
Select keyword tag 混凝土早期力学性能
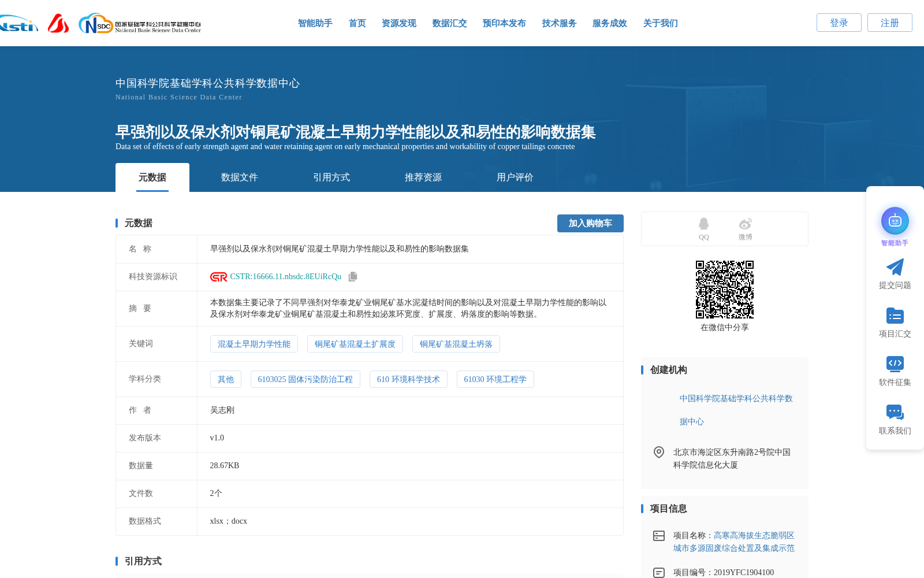click(254, 344)
